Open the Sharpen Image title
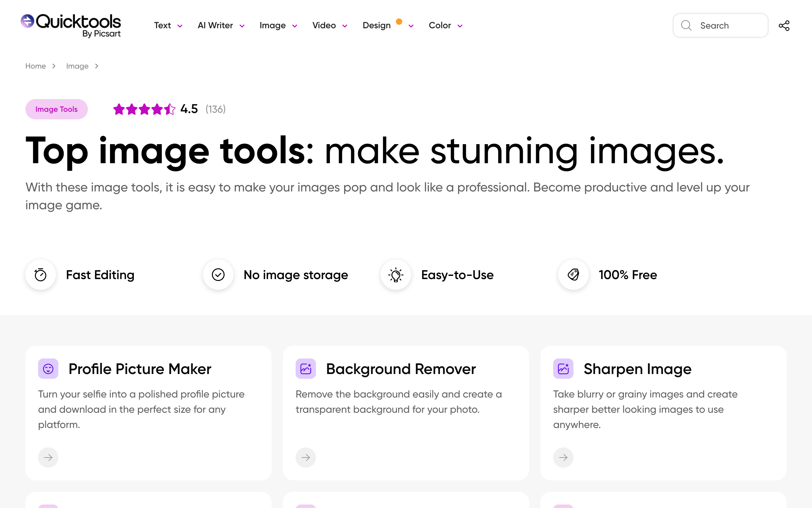The image size is (812, 508). (638, 369)
